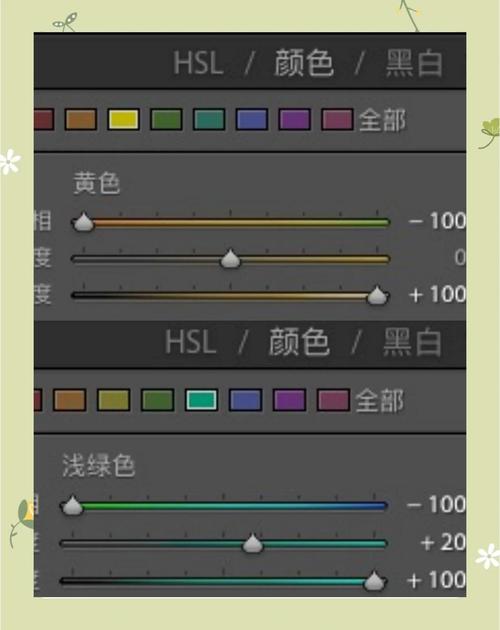The width and height of the screenshot is (500, 630).
Task: Pick green swatch in lower panel
Action: pyautogui.click(x=158, y=400)
